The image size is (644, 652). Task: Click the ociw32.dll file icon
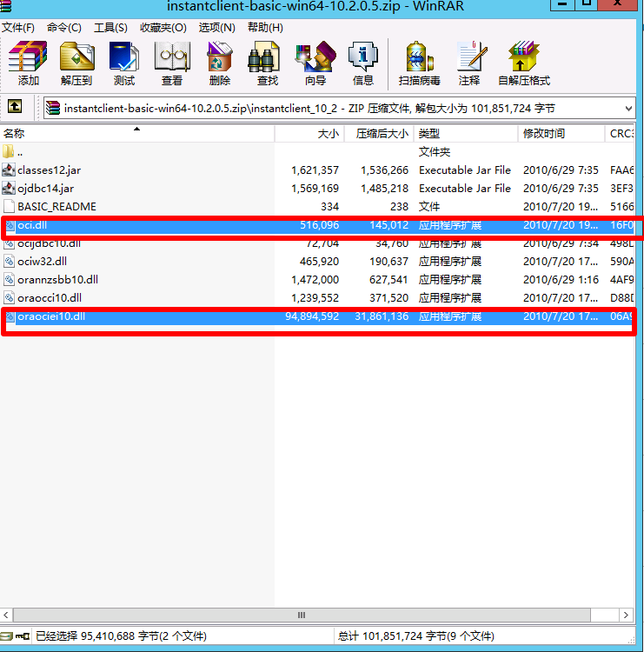pyautogui.click(x=10, y=261)
